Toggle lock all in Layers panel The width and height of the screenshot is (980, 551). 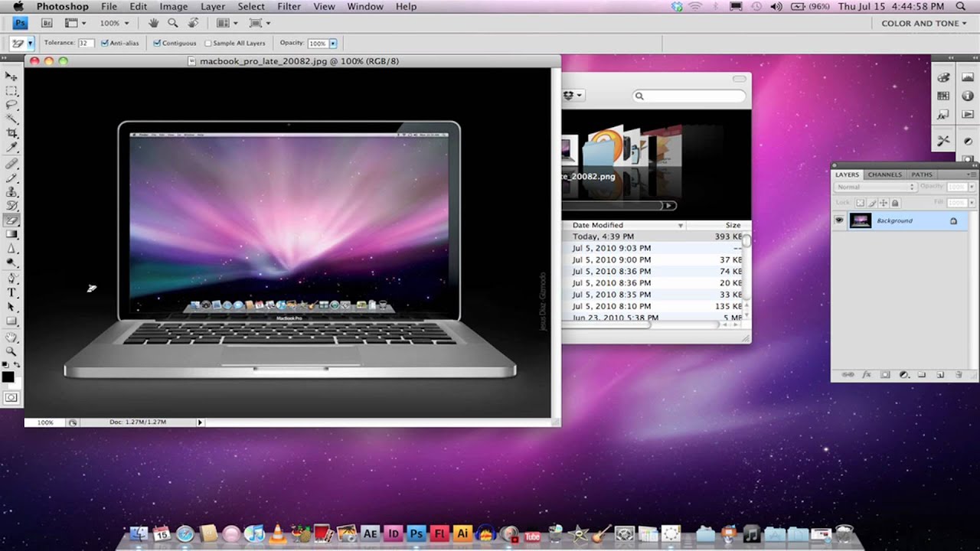tap(895, 203)
